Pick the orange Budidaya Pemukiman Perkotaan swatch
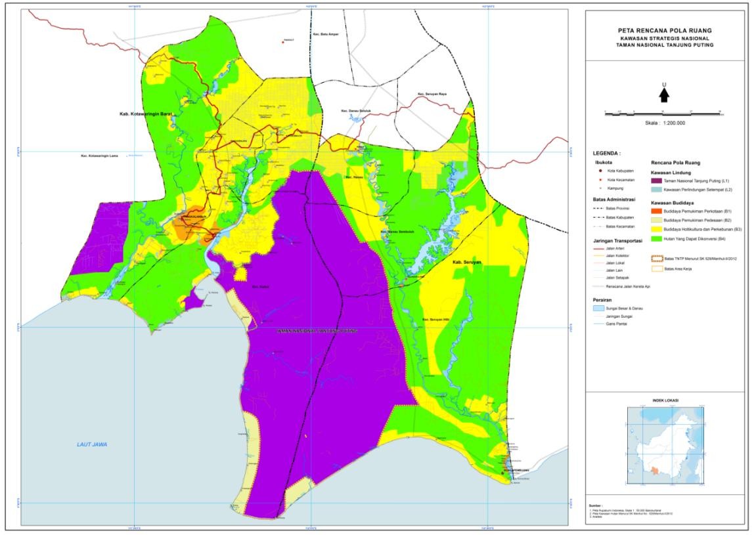Image resolution: width=756 pixels, height=535 pixels. click(x=657, y=211)
